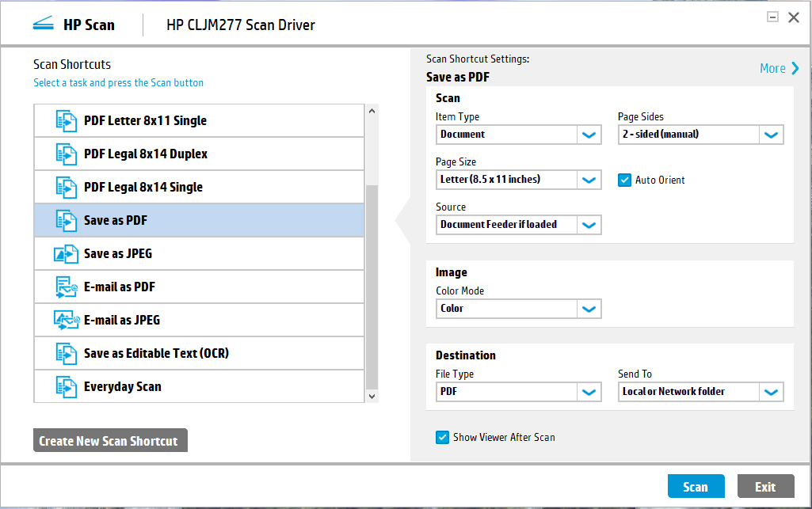Image resolution: width=812 pixels, height=509 pixels.
Task: Click the PDF Legal 8x14 Duplex icon
Action: tap(67, 154)
